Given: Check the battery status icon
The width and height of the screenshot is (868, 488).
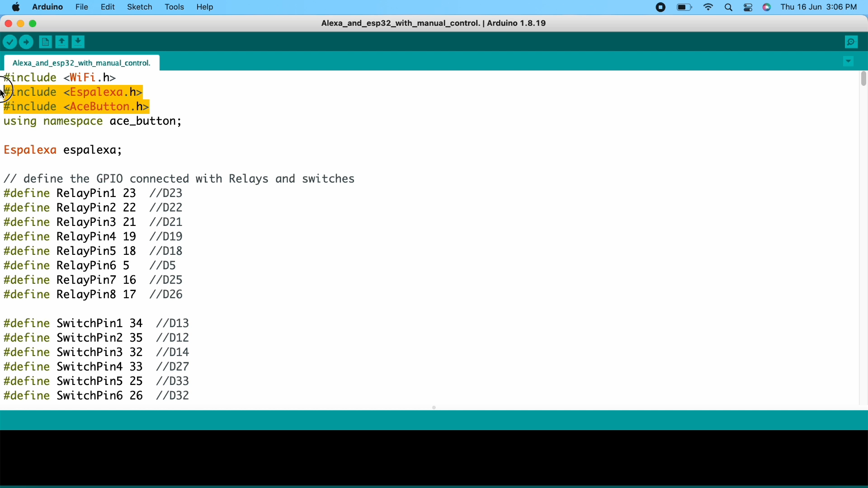Looking at the screenshot, I should 685,8.
